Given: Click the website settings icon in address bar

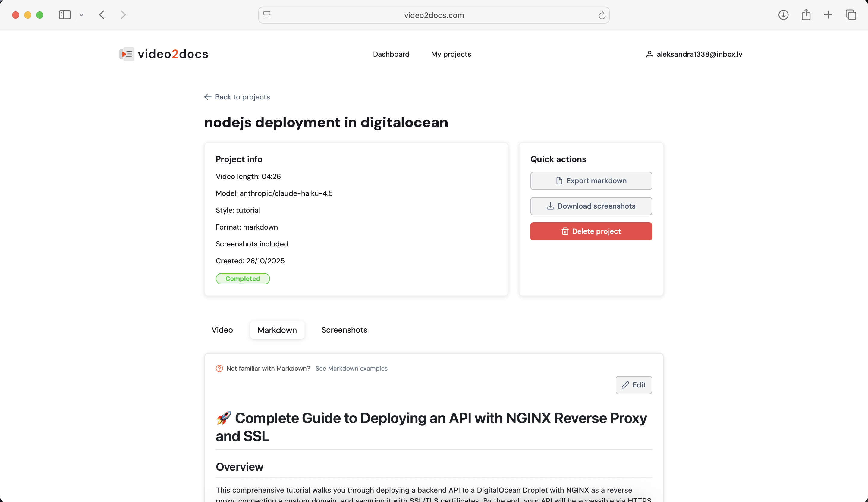Looking at the screenshot, I should click(267, 15).
